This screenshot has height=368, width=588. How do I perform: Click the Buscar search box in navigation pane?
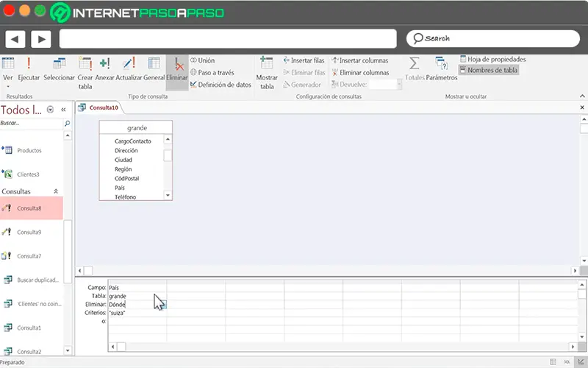point(31,123)
